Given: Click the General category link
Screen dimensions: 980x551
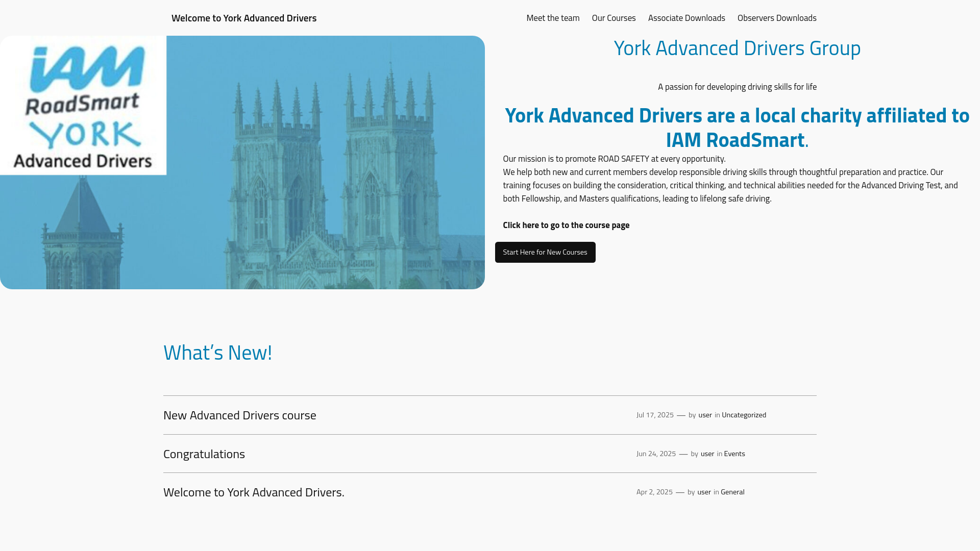Looking at the screenshot, I should 732,492.
